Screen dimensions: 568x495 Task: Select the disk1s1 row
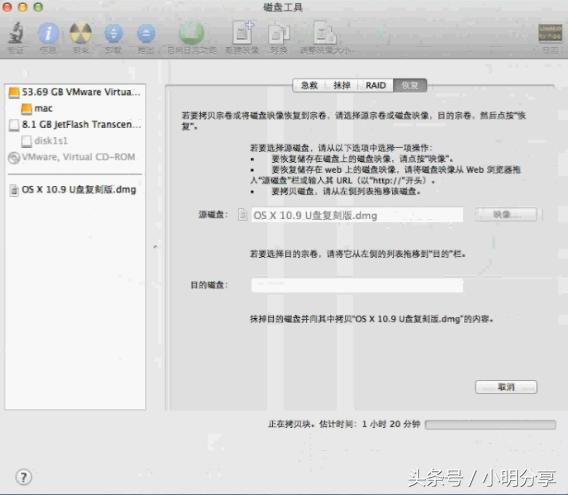click(x=75, y=141)
